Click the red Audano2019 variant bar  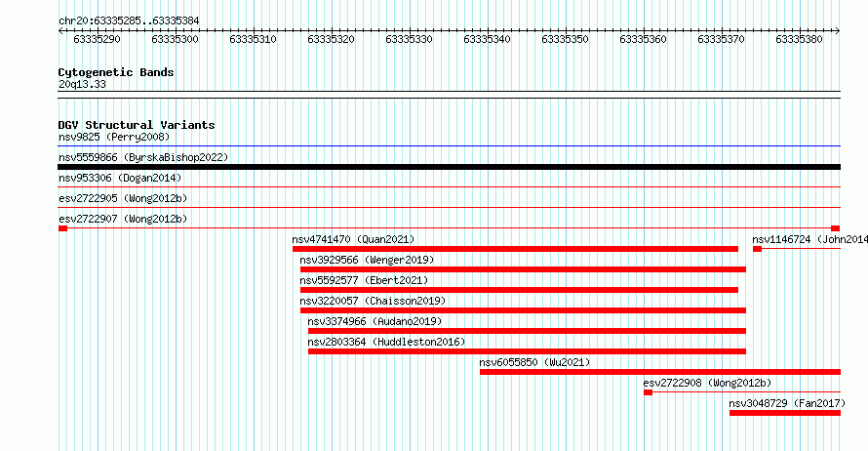pos(527,331)
